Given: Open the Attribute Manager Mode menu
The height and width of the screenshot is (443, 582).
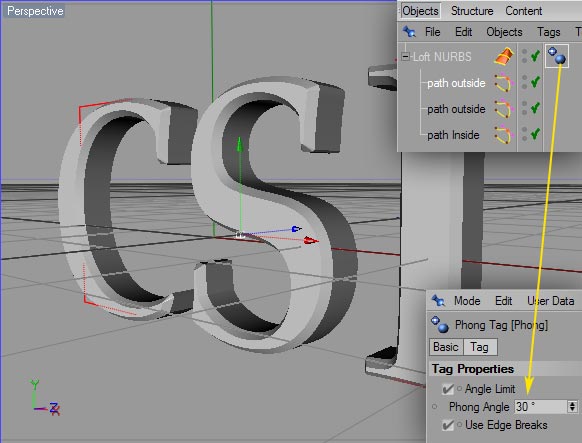Looking at the screenshot, I should coord(467,301).
